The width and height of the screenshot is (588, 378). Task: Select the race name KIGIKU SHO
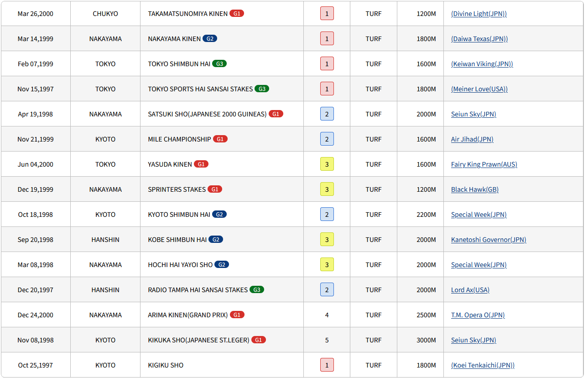coord(166,365)
